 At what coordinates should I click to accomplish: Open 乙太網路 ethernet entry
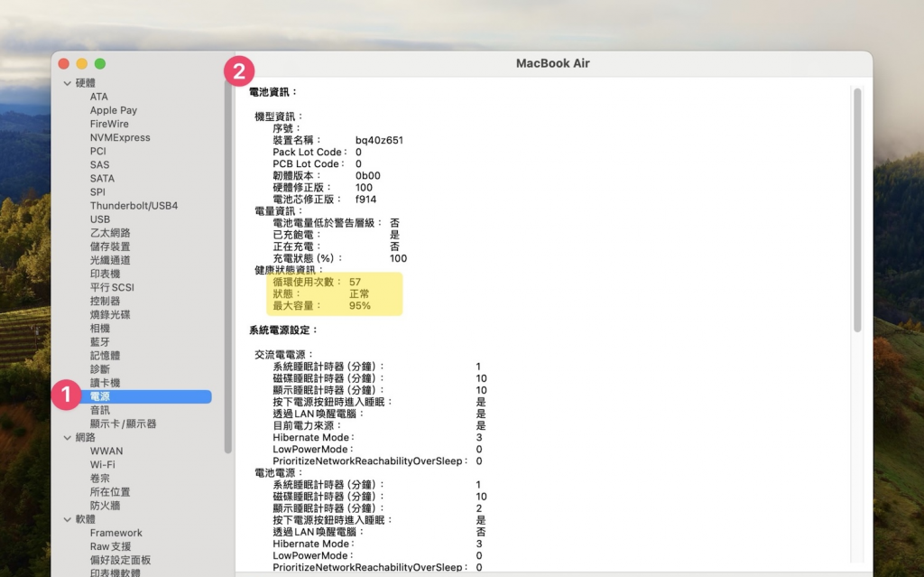click(110, 232)
